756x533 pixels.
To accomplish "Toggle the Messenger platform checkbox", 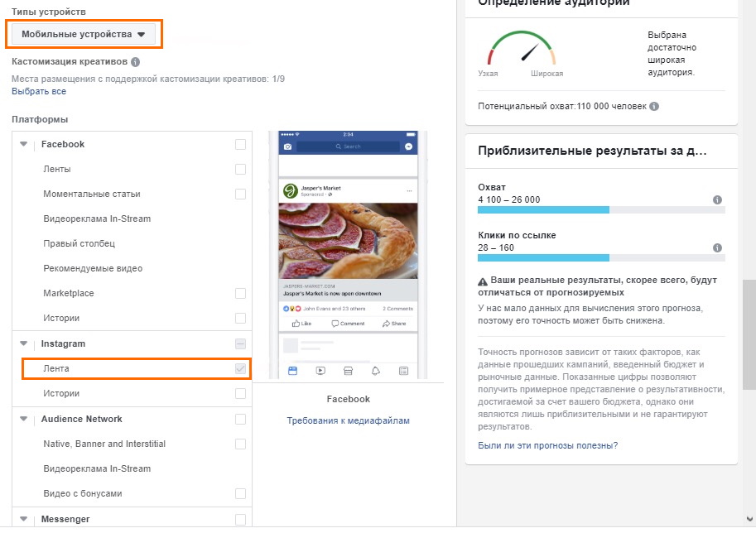I will 240,519.
